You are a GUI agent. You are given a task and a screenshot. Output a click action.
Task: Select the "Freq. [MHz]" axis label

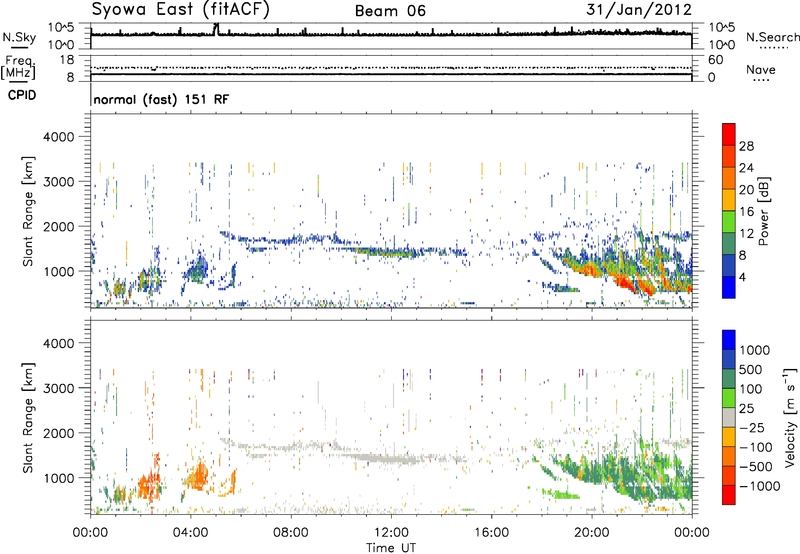point(19,68)
